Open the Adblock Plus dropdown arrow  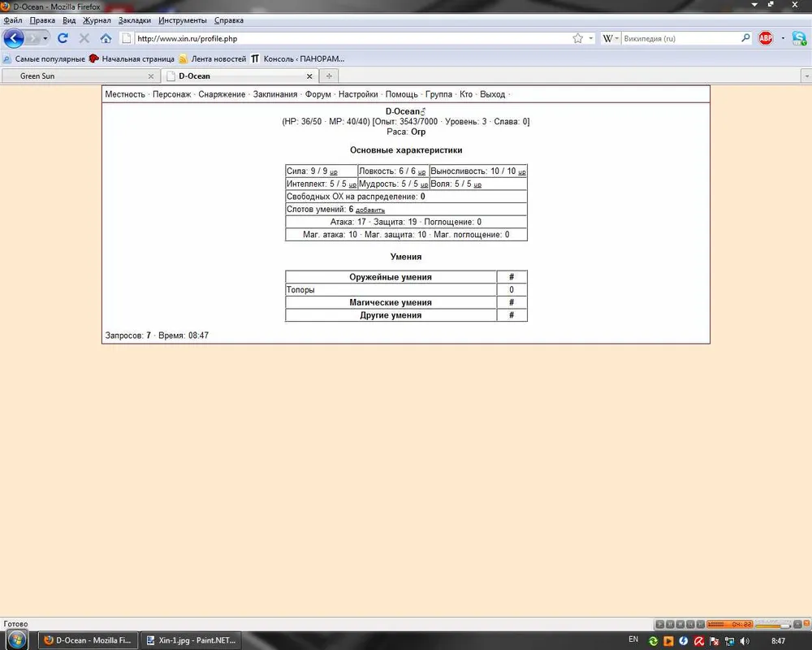(783, 38)
